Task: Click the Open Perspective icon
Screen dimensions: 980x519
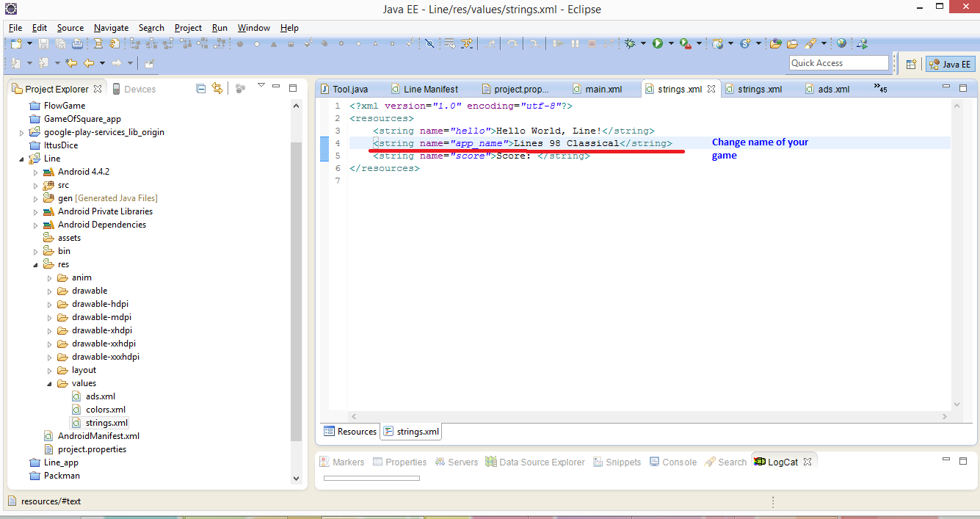Action: pyautogui.click(x=911, y=64)
